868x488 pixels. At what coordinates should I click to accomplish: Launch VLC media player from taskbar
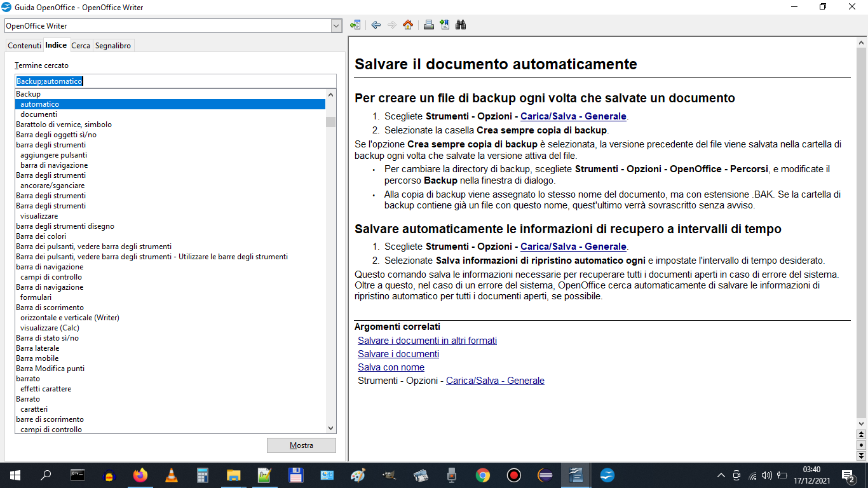coord(171,475)
